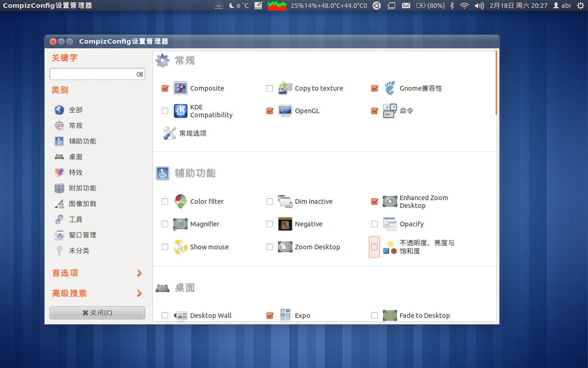The image size is (588, 368).
Task: Expand the 首选项 section arrow
Action: tap(139, 273)
